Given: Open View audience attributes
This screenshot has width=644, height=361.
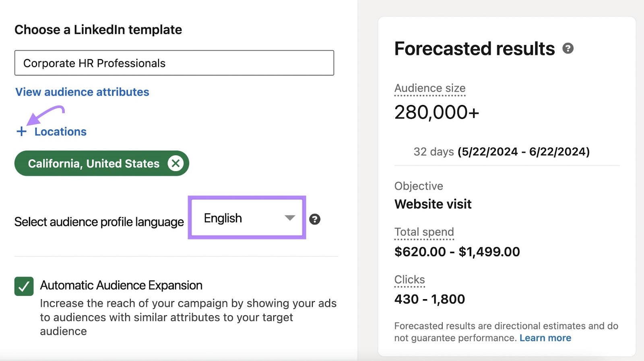Looking at the screenshot, I should 82,92.
